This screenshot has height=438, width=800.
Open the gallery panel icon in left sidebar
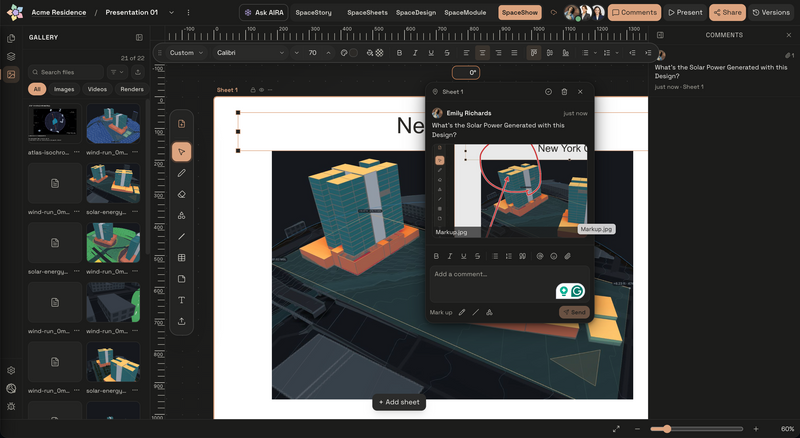coord(11,75)
